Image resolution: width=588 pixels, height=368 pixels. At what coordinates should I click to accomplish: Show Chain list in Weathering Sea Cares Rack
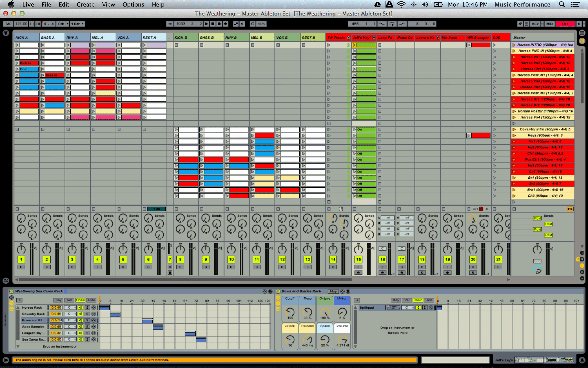(x=80, y=300)
